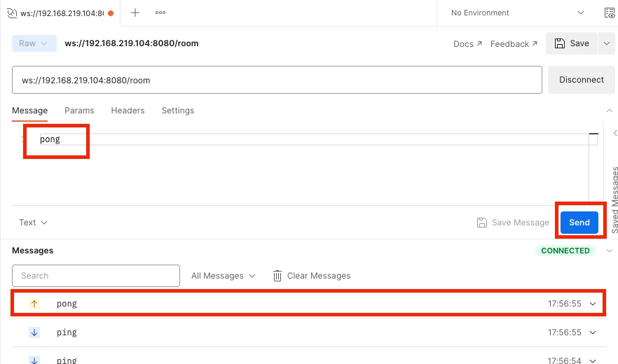
Task: Open the tab options ellipsis menu
Action: click(160, 13)
